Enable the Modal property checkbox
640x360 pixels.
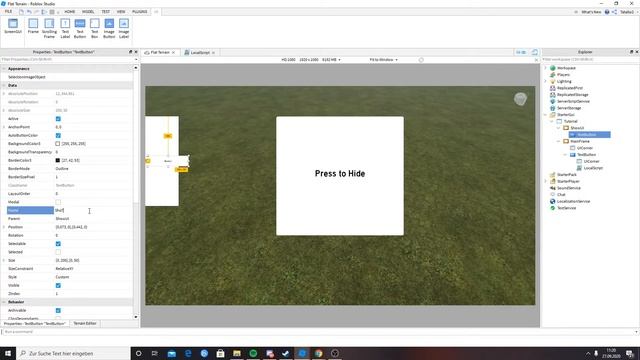pyautogui.click(x=58, y=202)
